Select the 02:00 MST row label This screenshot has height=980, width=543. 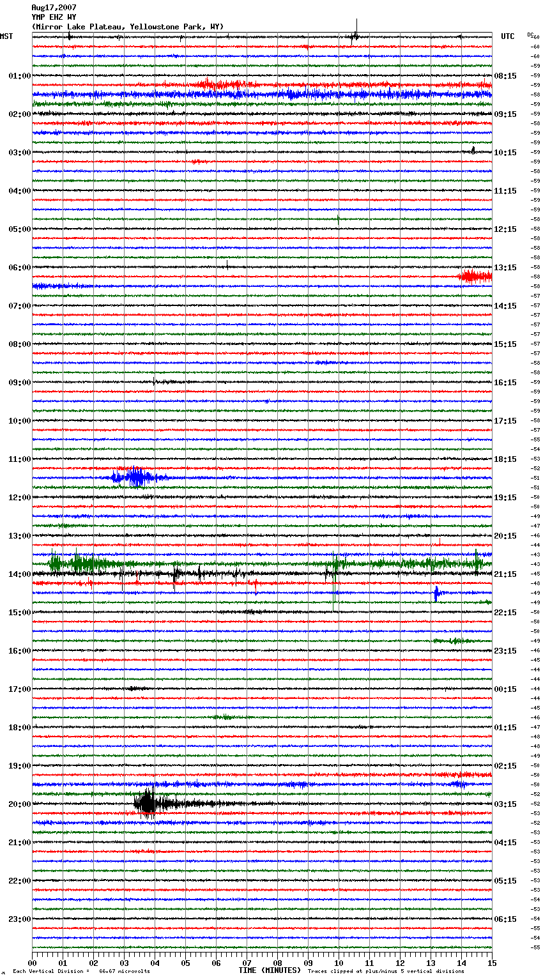pos(19,114)
